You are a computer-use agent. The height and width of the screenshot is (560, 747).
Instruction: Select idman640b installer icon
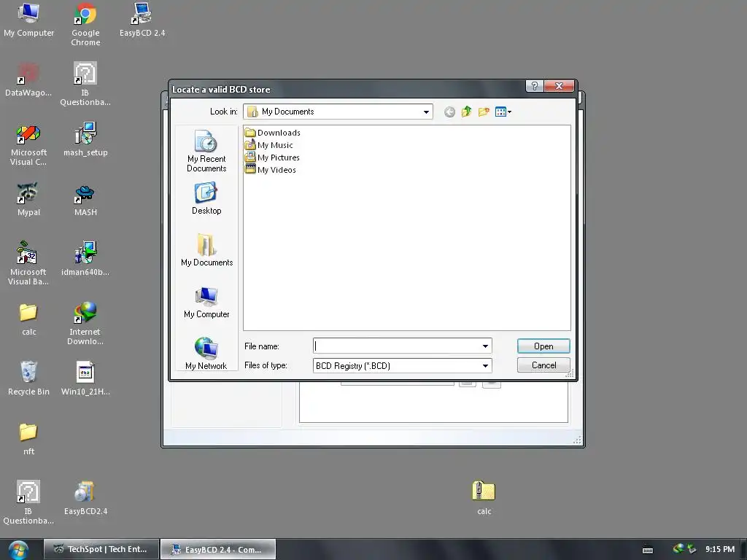click(85, 259)
